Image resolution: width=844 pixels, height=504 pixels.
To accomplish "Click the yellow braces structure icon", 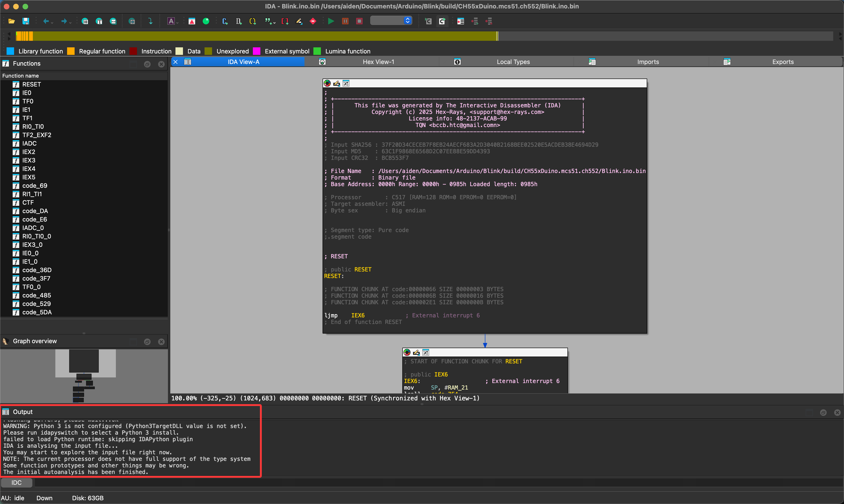I will [252, 21].
